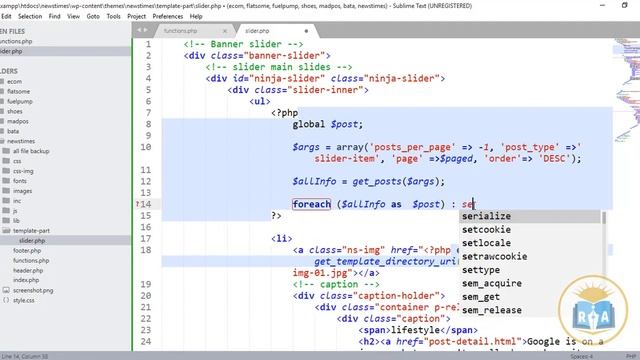Open functions.php under newstimes folder
Screen dimensions: 640x360
point(31,260)
